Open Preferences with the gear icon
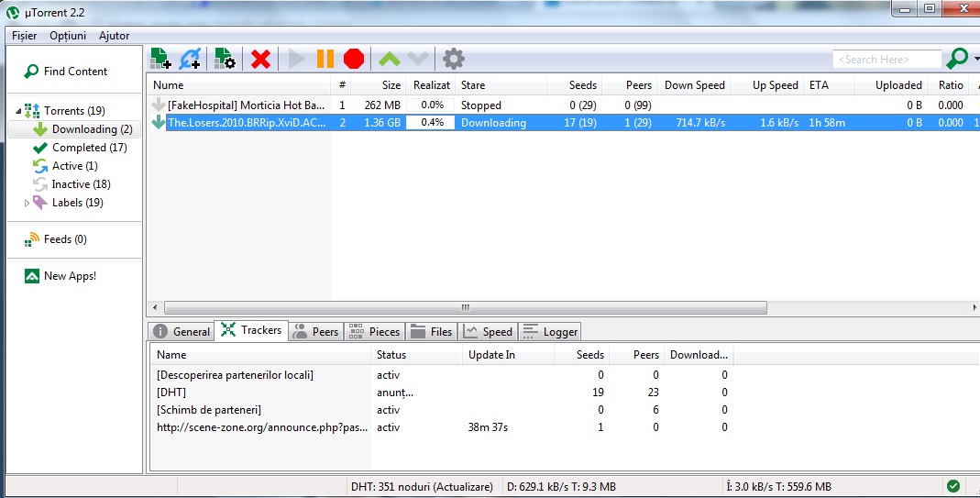The height and width of the screenshot is (498, 980). tap(454, 59)
